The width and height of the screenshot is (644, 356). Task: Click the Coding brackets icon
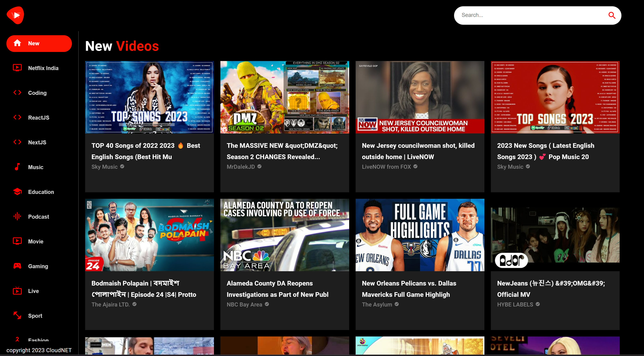(x=17, y=93)
